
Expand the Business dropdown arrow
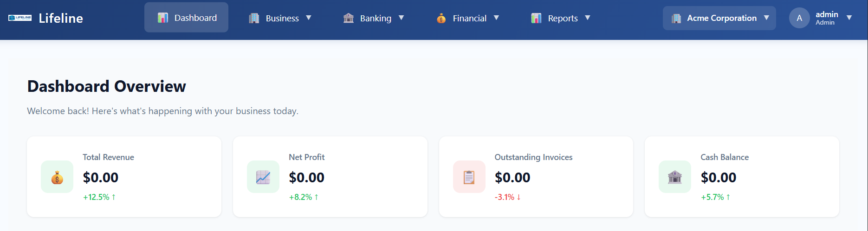[x=309, y=18]
